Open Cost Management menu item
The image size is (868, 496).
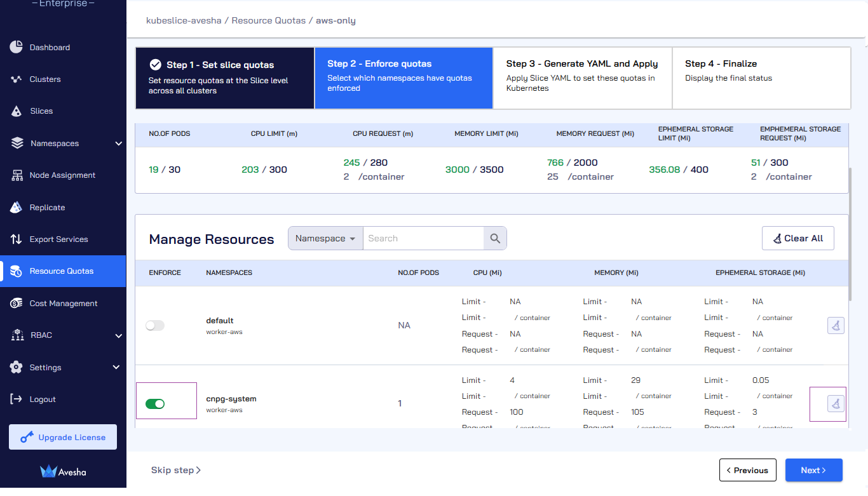[63, 304]
